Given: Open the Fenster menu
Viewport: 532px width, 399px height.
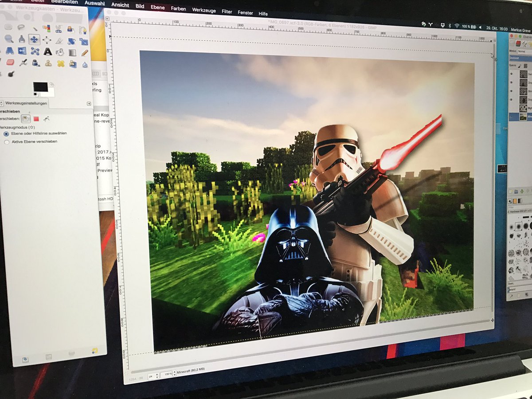Looking at the screenshot, I should click(245, 13).
